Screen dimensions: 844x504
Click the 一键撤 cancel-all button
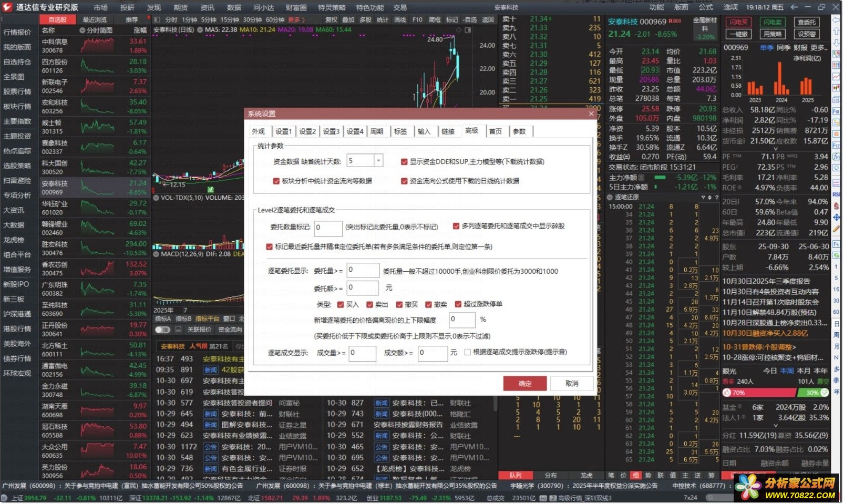tap(738, 34)
